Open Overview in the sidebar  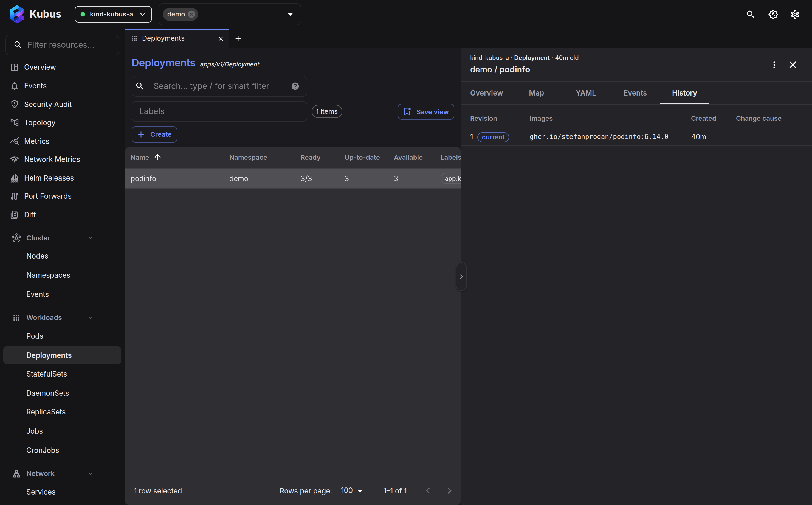(62, 67)
